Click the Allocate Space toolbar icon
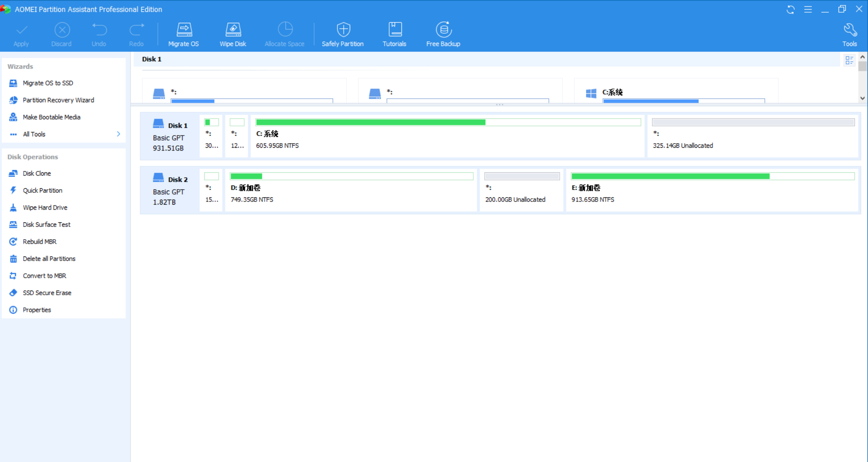 coord(285,30)
